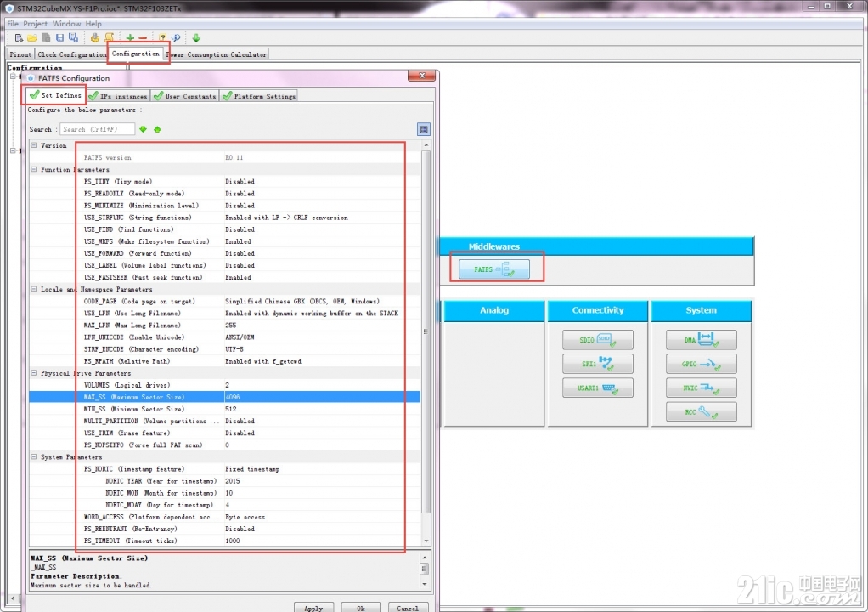Open the NVIC system configuration
868x612 pixels.
tap(701, 388)
